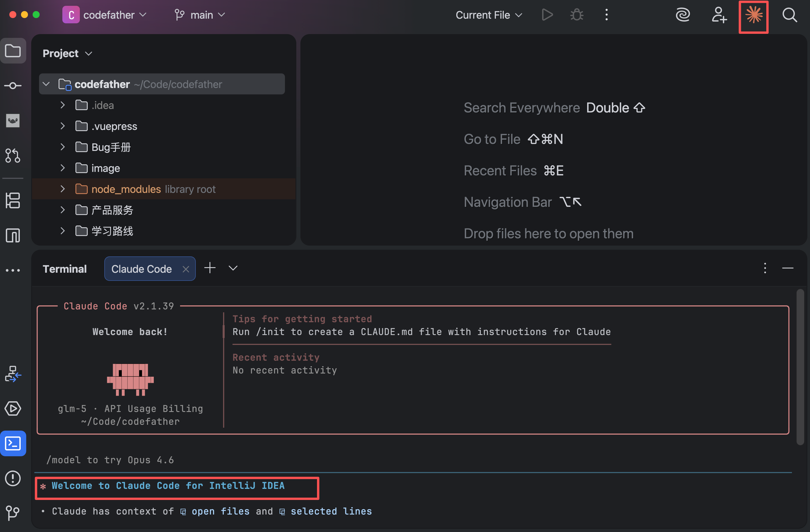Open Pull Requests tool window
810x532 pixels.
[x=13, y=156]
